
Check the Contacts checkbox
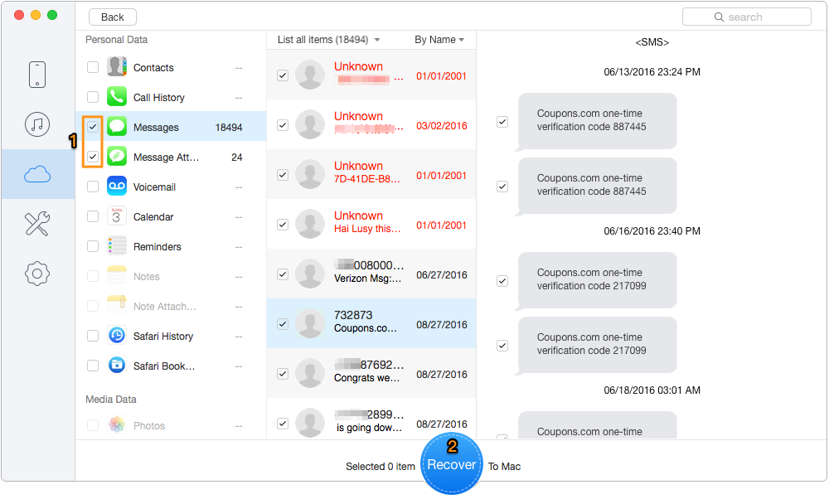pyautogui.click(x=93, y=67)
